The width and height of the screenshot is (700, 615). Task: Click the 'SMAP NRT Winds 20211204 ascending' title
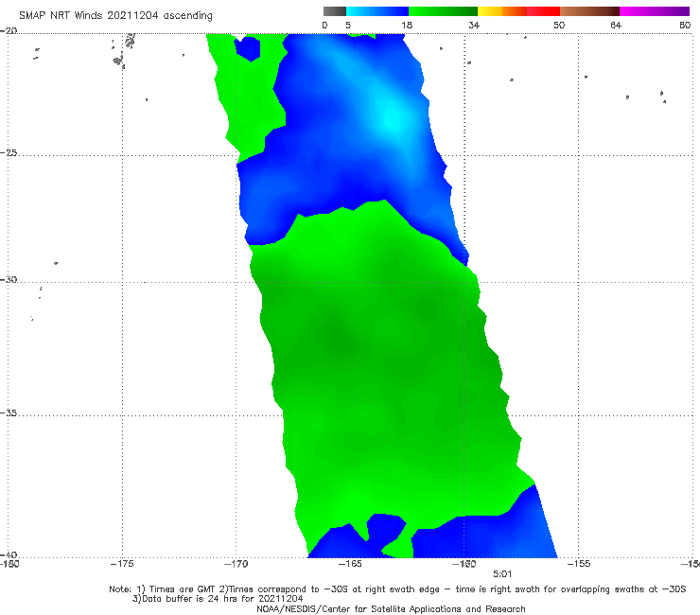point(115,15)
